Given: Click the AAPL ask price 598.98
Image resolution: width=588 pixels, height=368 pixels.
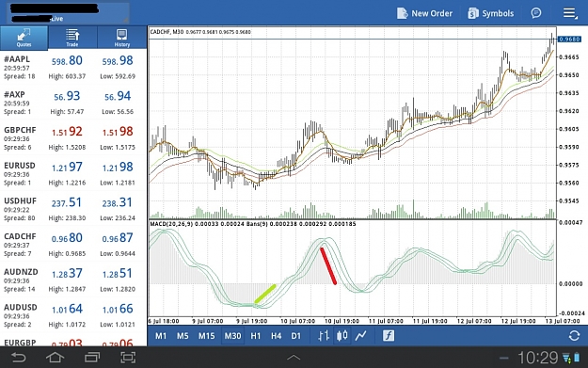Looking at the screenshot, I should [118, 61].
